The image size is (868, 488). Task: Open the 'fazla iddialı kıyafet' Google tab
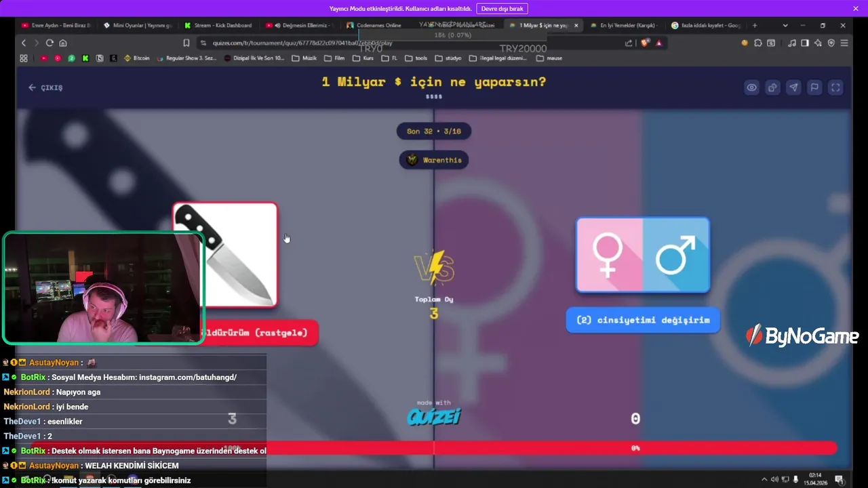(705, 26)
